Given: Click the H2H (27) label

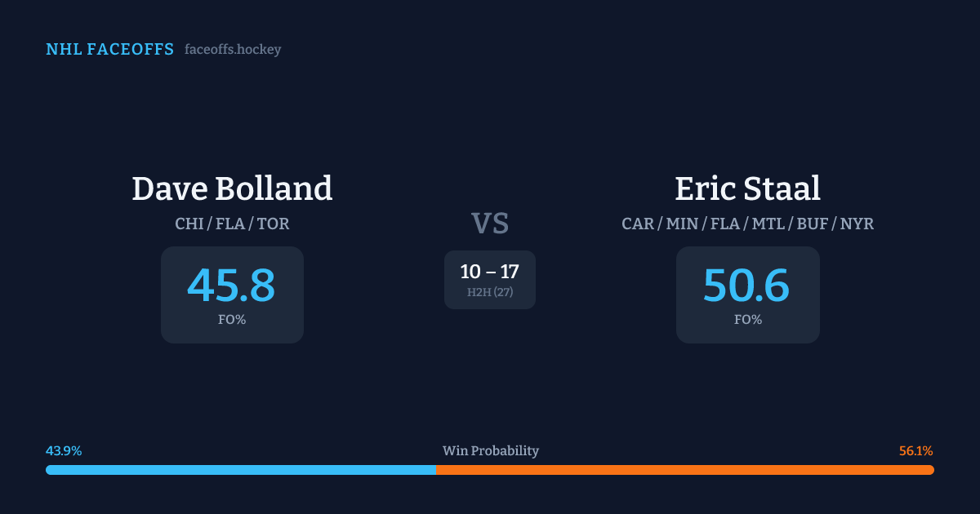Looking at the screenshot, I should coord(490,292).
